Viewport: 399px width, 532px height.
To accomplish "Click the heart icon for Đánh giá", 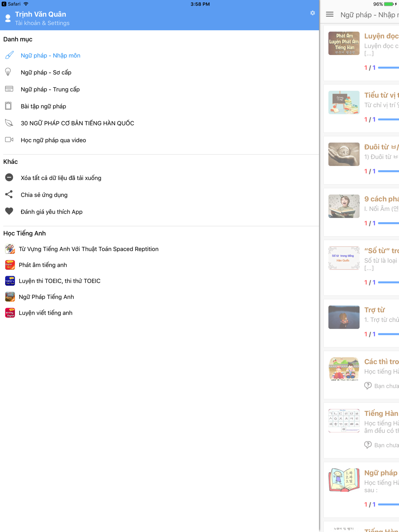I will coord(9,211).
